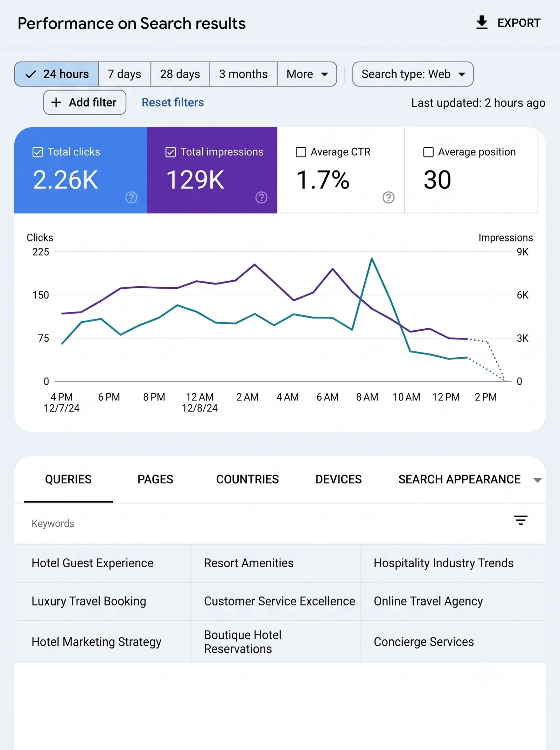Click Hotel Marketing Strategy keyword
This screenshot has width=560, height=750.
click(96, 642)
